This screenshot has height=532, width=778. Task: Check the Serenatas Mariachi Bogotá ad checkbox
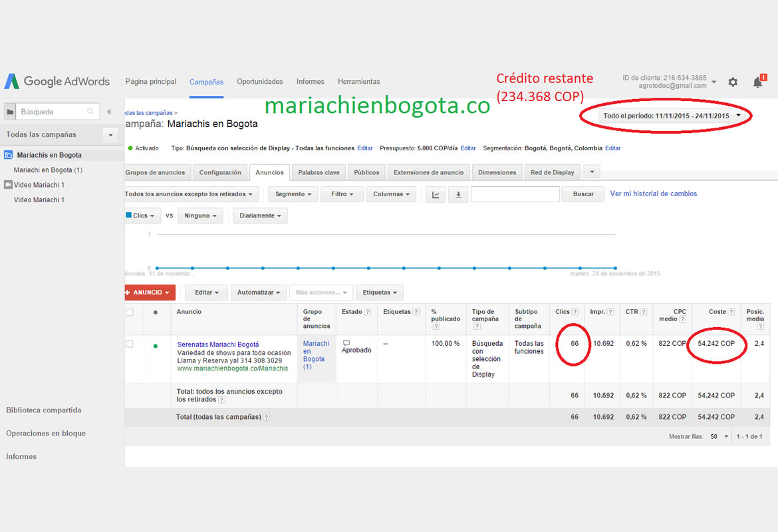[x=130, y=344]
